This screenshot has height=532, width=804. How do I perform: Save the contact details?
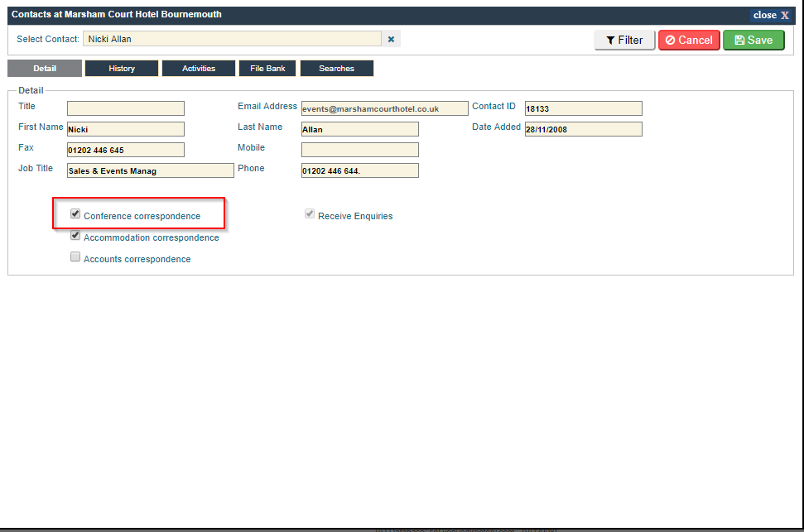tap(753, 40)
